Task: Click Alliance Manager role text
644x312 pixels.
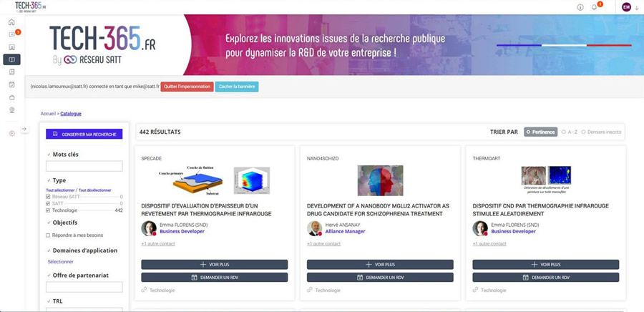Action: tap(345, 232)
